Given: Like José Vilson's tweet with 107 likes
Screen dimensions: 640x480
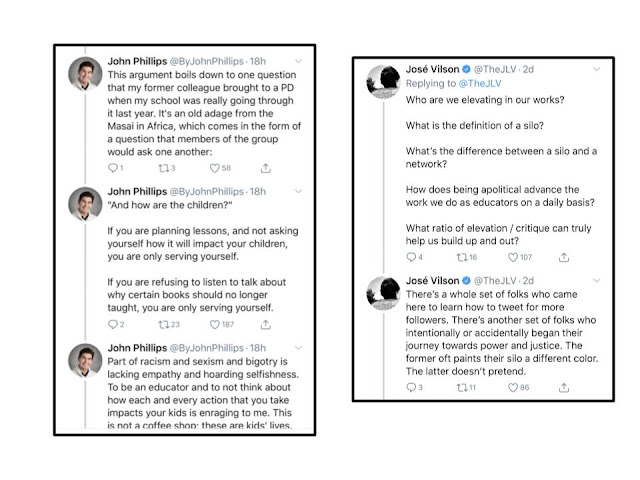Looking at the screenshot, I should pyautogui.click(x=513, y=257).
